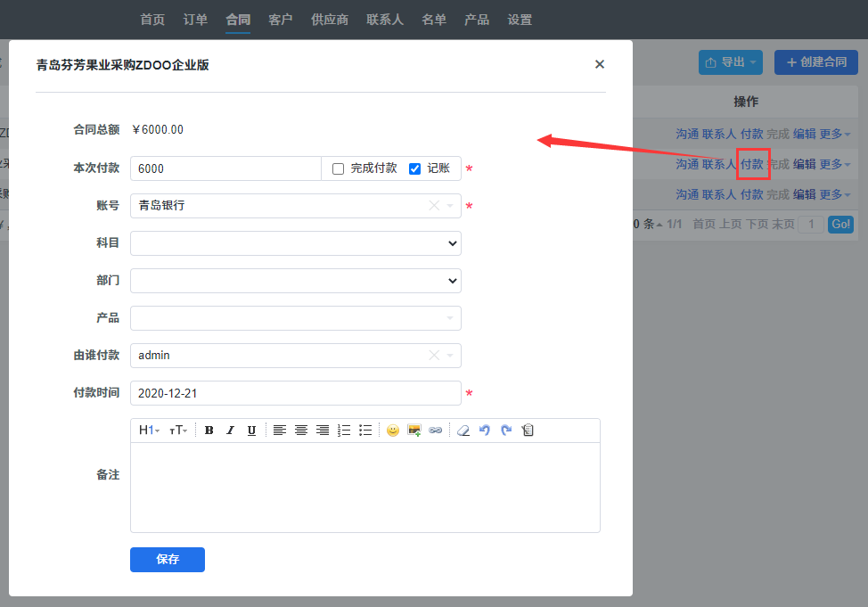The height and width of the screenshot is (607, 868).
Task: Click 联系人 link in the first row
Action: point(719,134)
